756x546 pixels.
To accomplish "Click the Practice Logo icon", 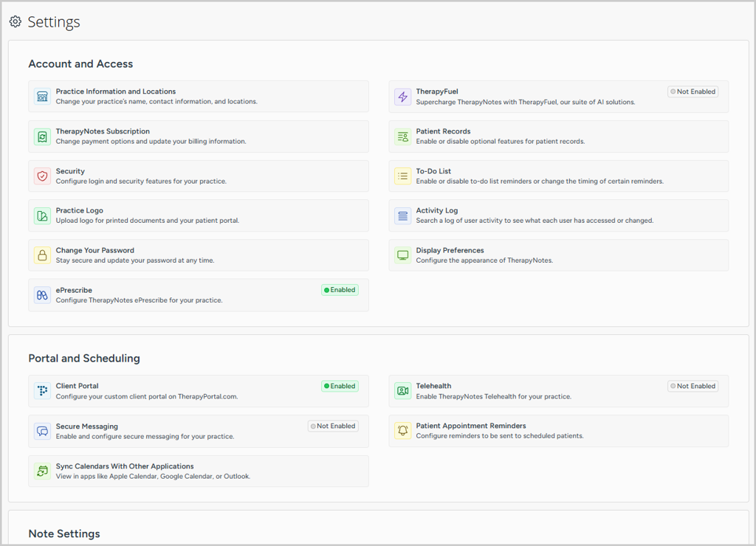I will [42, 215].
